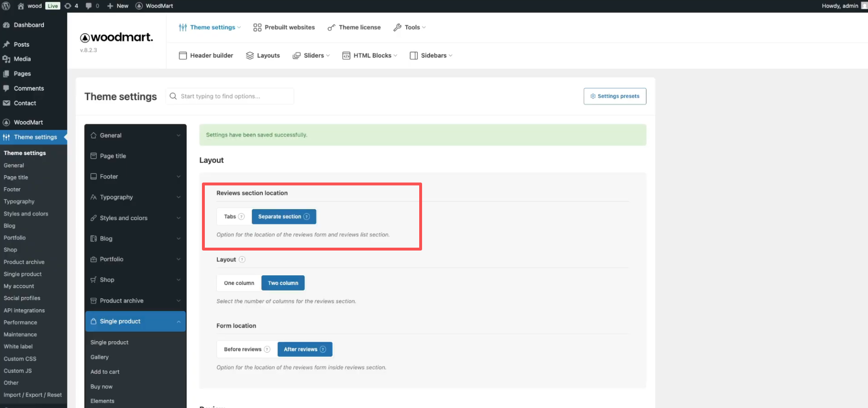868x408 pixels.
Task: Choose One column reviews layout
Action: [239, 283]
